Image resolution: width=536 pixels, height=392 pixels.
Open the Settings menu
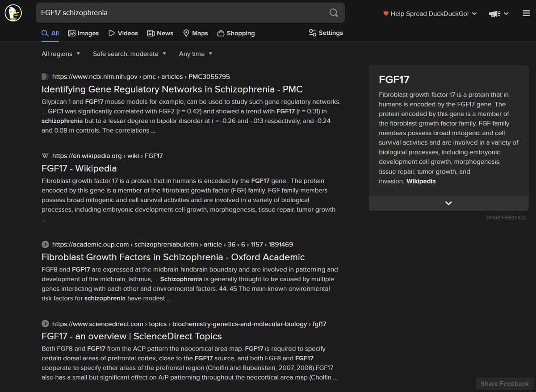[326, 33]
